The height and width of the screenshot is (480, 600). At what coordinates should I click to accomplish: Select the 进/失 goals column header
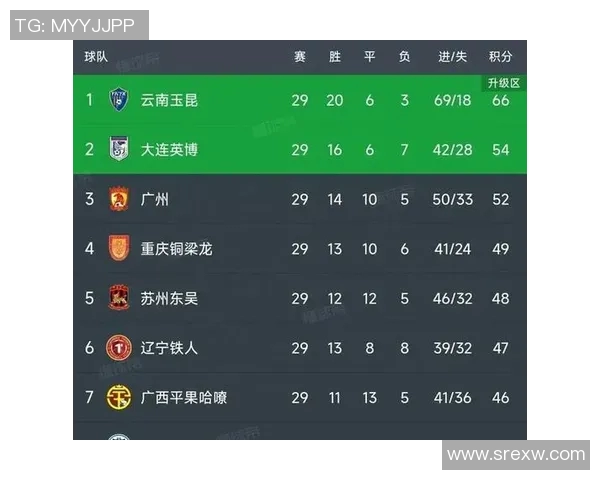tap(452, 57)
